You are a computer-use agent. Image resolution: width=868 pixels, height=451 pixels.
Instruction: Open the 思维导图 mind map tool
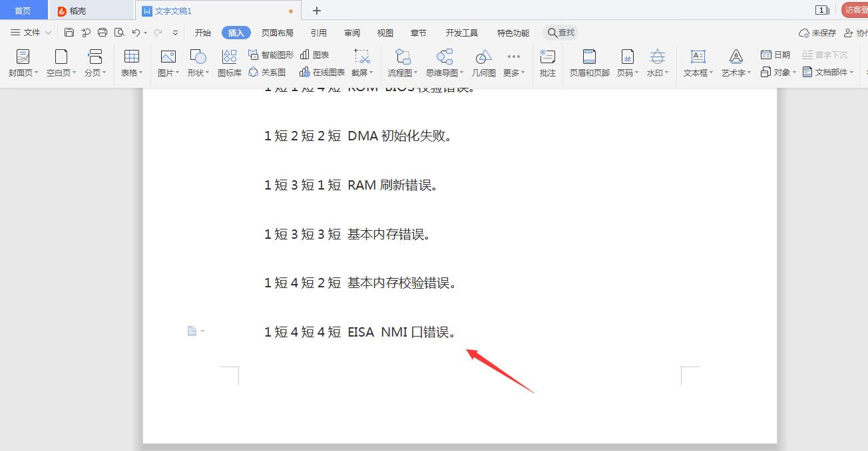point(445,63)
